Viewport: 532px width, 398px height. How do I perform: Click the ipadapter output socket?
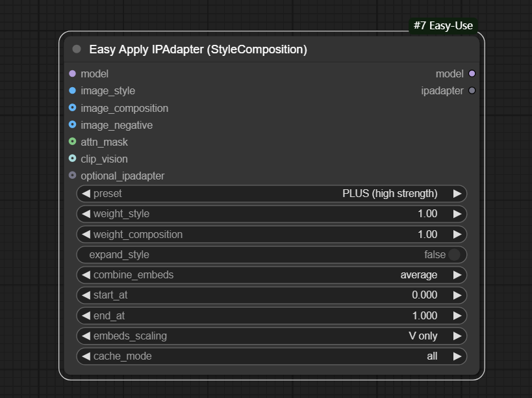tap(472, 91)
